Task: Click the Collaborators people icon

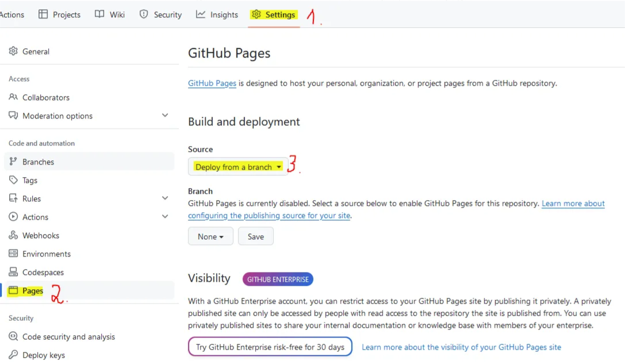Action: [13, 97]
